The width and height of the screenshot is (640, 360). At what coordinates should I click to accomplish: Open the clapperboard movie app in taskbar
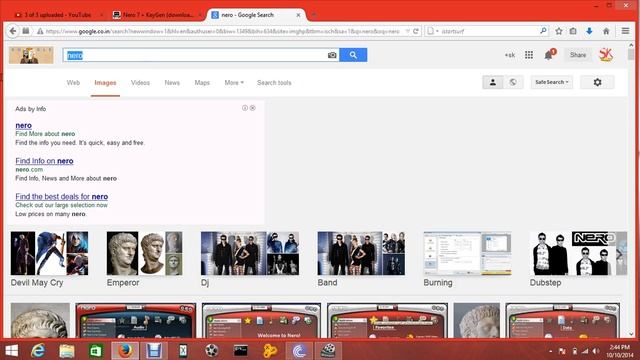pos(328,351)
